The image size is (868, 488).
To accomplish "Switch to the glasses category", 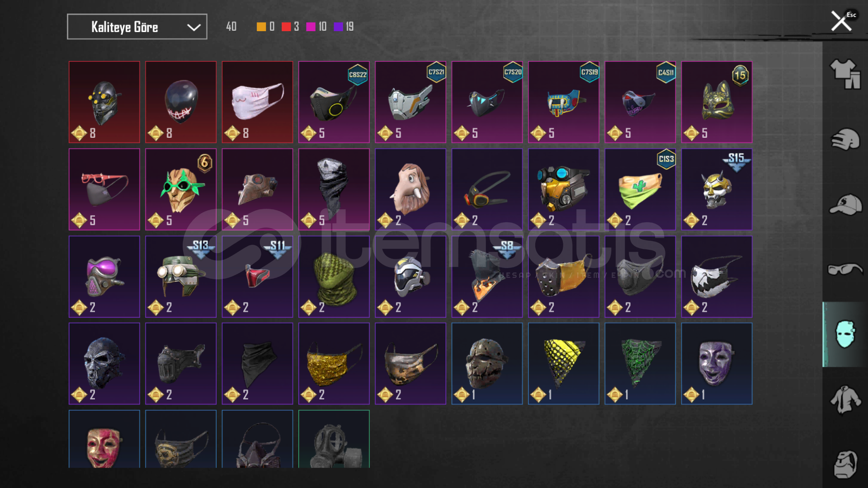I will click(x=845, y=270).
